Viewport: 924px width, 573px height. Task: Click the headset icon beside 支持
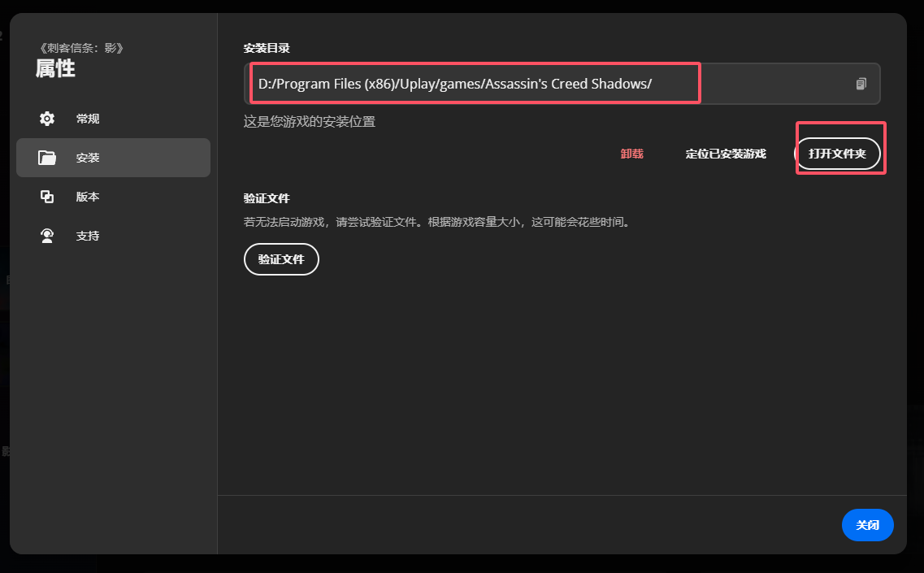click(47, 236)
